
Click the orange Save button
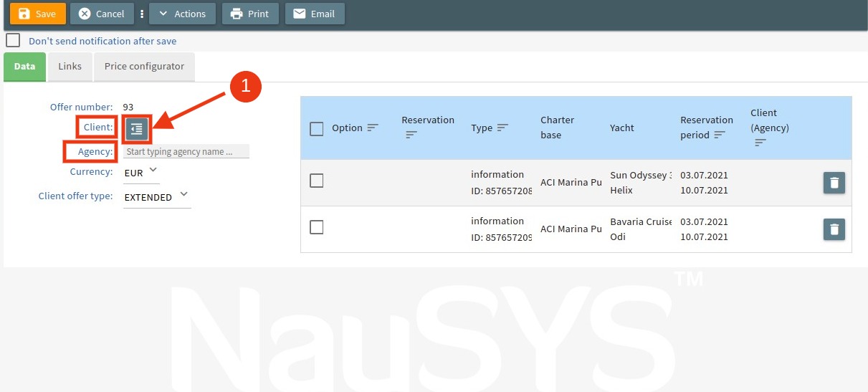point(38,14)
